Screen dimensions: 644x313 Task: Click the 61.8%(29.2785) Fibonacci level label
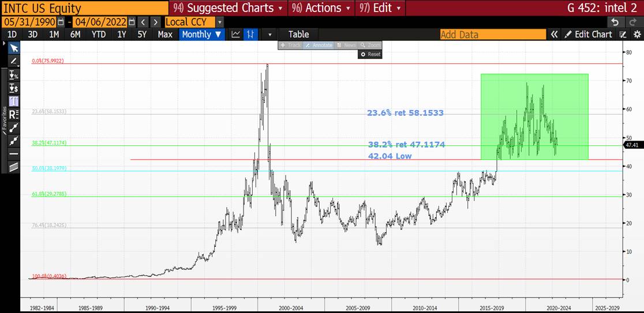click(49, 194)
